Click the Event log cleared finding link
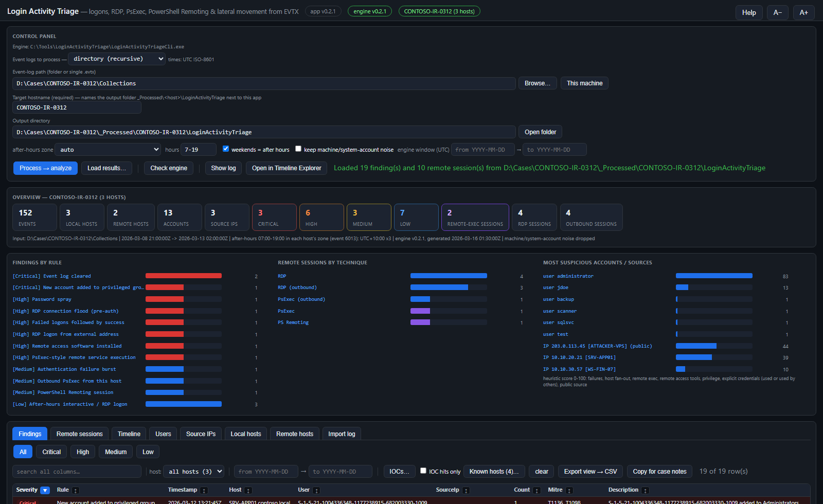 pyautogui.click(x=51, y=276)
